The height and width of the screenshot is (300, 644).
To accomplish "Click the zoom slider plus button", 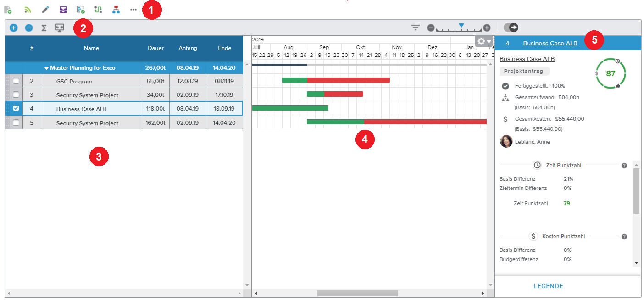I will click(x=487, y=28).
